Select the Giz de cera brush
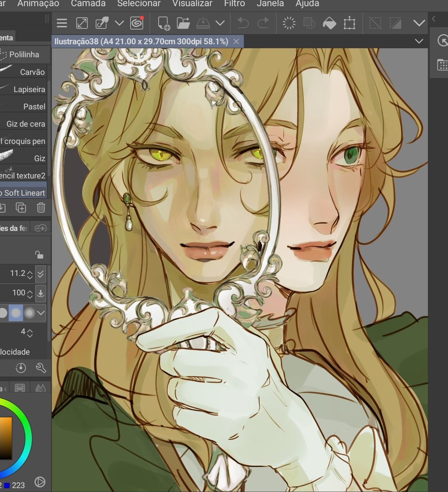This screenshot has height=492, width=448. [x=23, y=123]
